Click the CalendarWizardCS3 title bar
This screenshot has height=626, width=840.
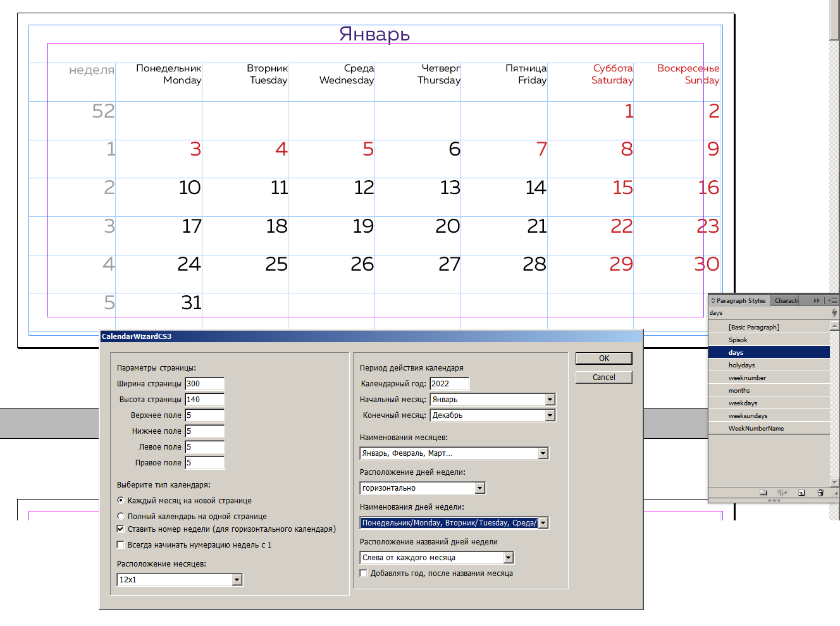tap(371, 336)
